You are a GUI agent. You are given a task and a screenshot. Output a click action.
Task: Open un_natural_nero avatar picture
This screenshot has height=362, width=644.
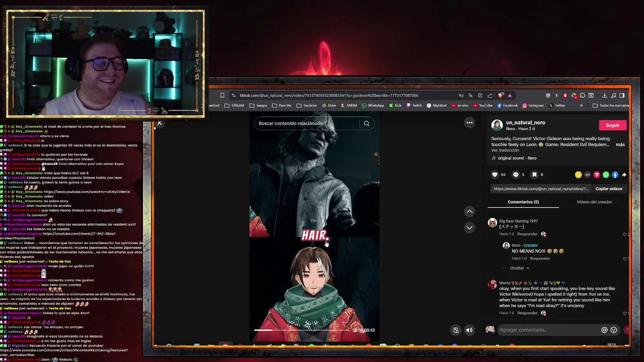click(497, 125)
